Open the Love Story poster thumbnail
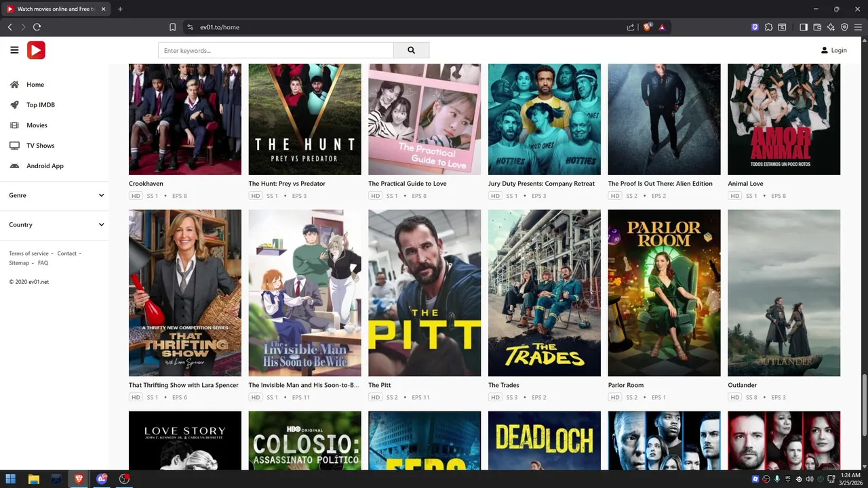 (185, 441)
